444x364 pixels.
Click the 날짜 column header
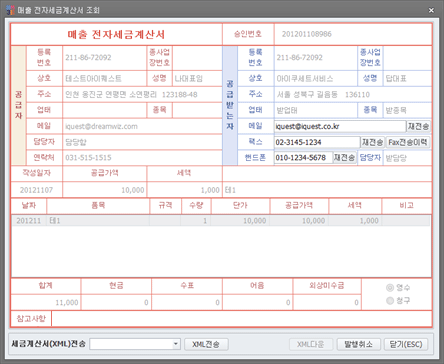pyautogui.click(x=29, y=206)
